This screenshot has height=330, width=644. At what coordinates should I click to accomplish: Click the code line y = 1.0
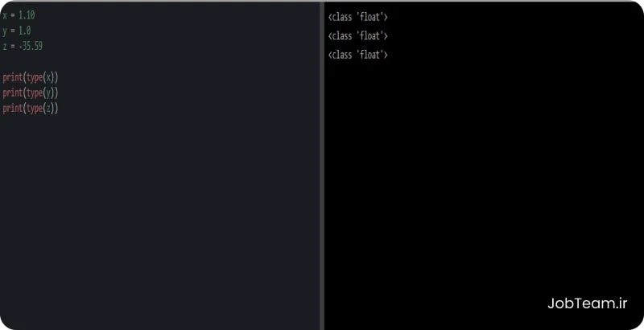pyautogui.click(x=17, y=31)
